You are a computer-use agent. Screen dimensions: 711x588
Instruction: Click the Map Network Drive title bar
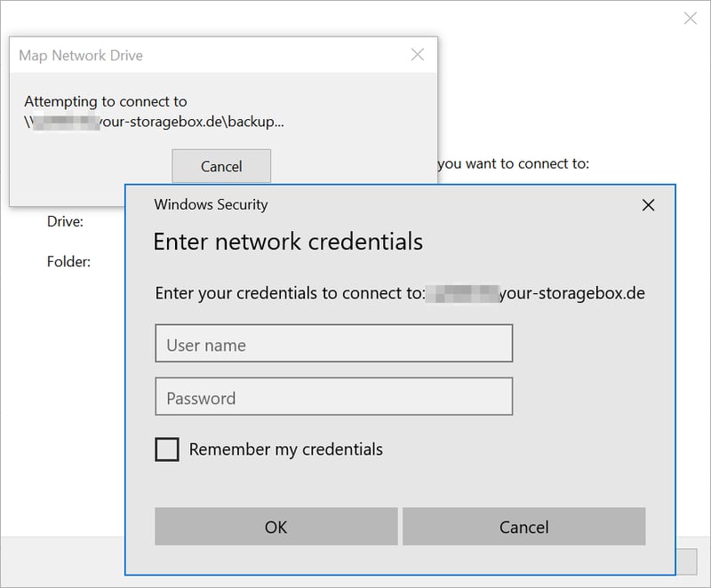(x=178, y=55)
